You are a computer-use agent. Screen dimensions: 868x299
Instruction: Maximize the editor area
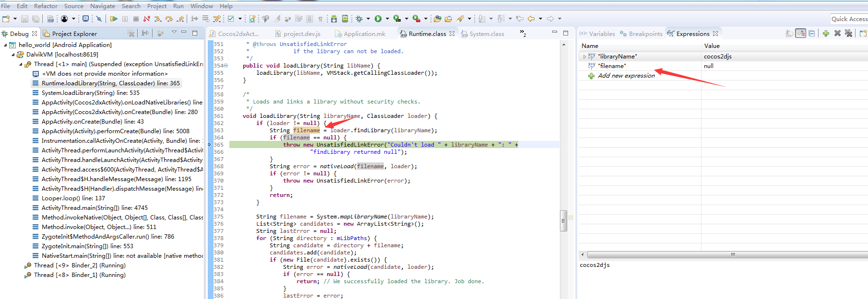(x=566, y=33)
